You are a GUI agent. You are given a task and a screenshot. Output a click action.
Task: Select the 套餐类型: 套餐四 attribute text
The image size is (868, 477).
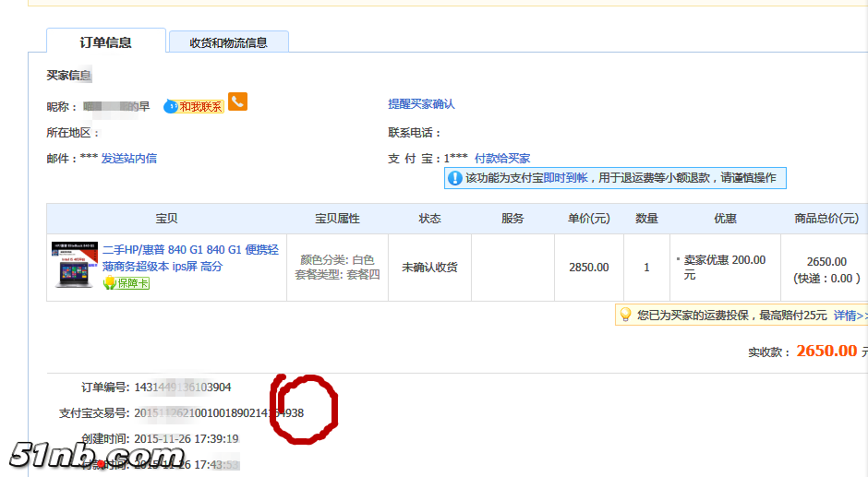337,275
